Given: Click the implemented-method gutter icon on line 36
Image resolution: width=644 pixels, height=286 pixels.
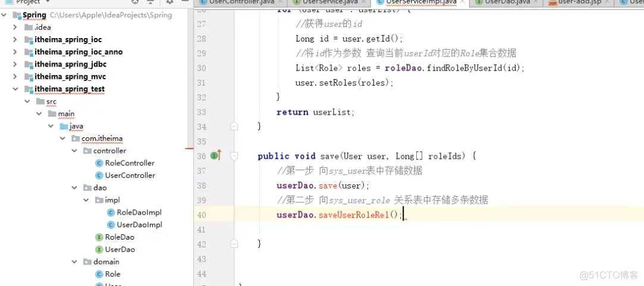Looking at the screenshot, I should 216,156.
